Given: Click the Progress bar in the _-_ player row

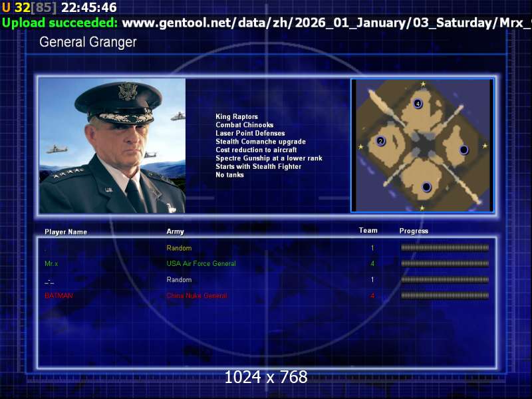Looking at the screenshot, I should tap(445, 279).
